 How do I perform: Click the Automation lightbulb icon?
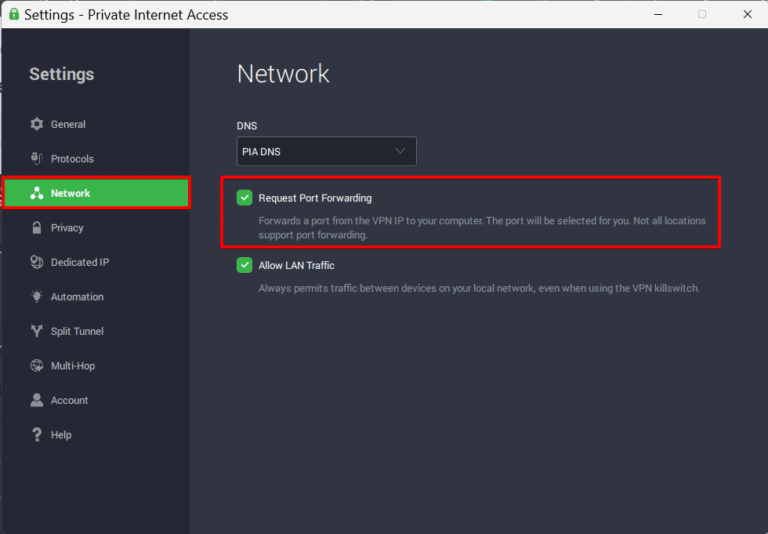point(37,297)
